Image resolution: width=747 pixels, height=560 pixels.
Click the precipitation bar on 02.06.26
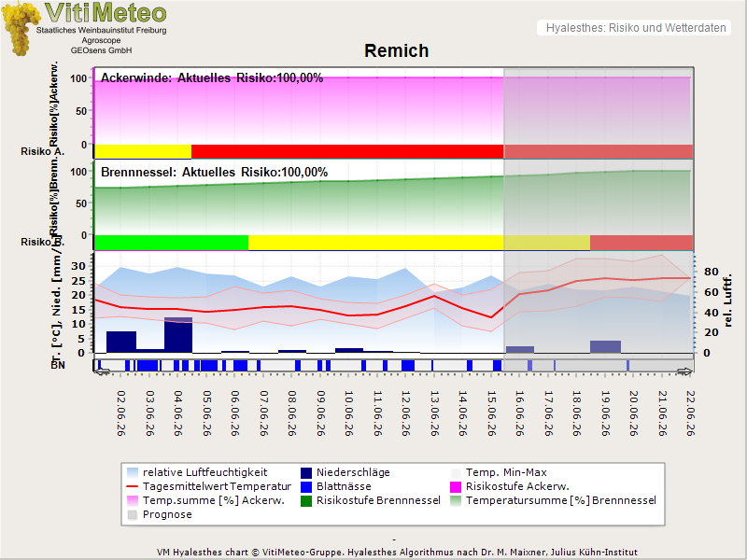point(121,342)
